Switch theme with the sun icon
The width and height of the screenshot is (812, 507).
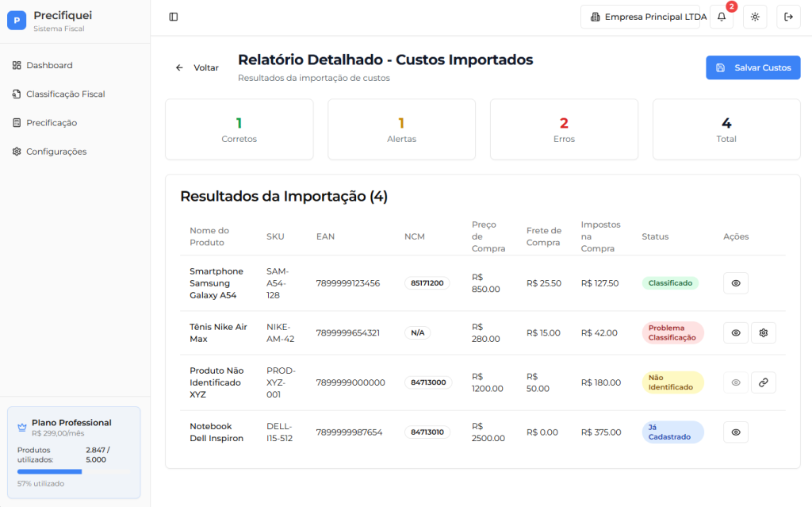[754, 17]
